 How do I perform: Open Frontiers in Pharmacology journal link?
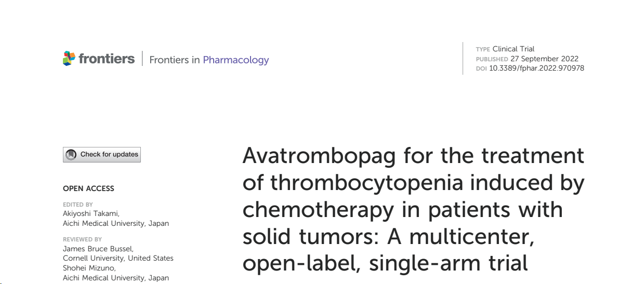[209, 60]
